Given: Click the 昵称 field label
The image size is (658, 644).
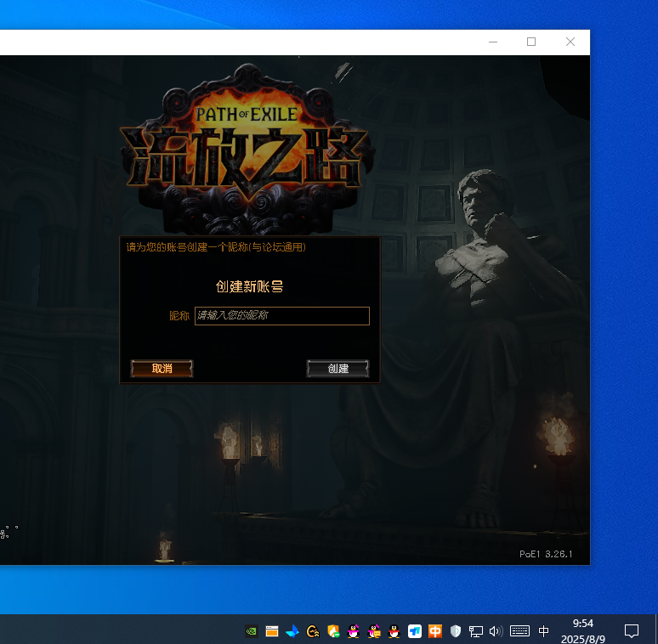Looking at the screenshot, I should [x=179, y=316].
